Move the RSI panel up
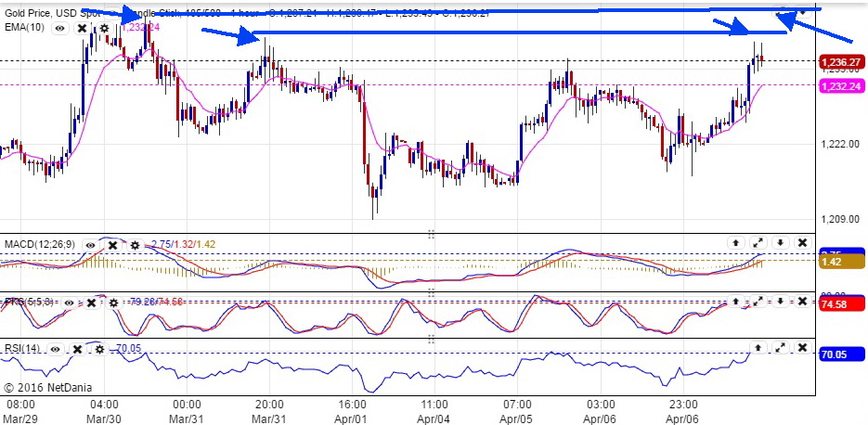This screenshot has width=868, height=425. pos(758,348)
